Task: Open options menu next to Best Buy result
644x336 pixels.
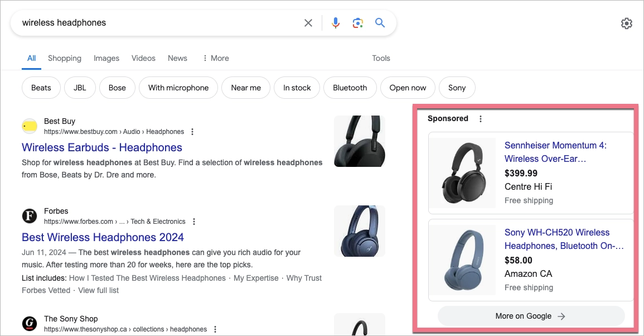Action: (x=192, y=131)
